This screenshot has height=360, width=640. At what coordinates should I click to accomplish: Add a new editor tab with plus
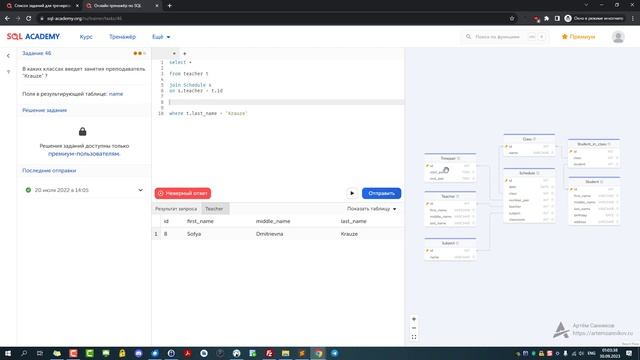(184, 53)
